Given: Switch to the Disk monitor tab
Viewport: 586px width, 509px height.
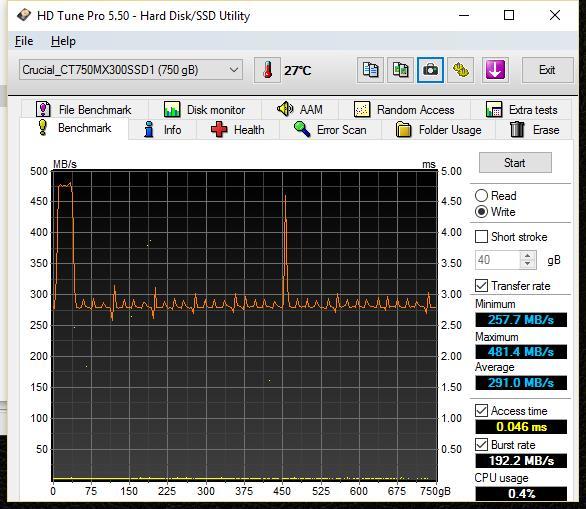Looking at the screenshot, I should (205, 109).
